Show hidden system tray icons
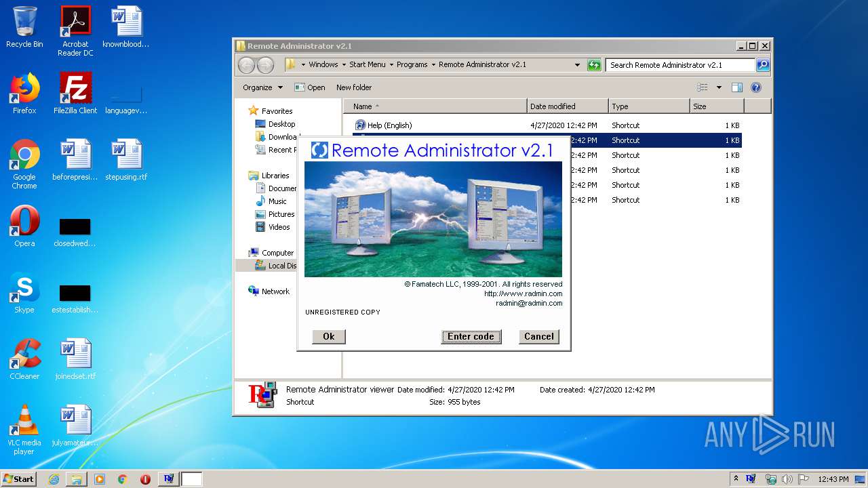868x488 pixels. coord(736,479)
